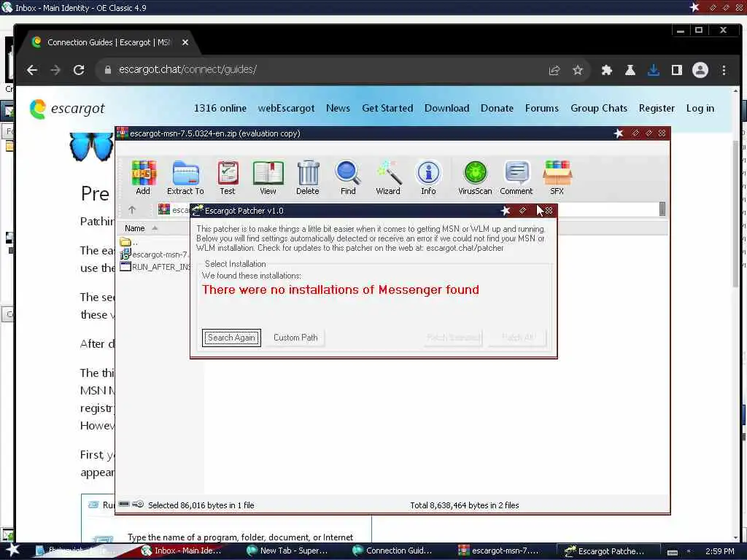Click Chrome back arrow
This screenshot has width=747, height=560.
pyautogui.click(x=32, y=70)
